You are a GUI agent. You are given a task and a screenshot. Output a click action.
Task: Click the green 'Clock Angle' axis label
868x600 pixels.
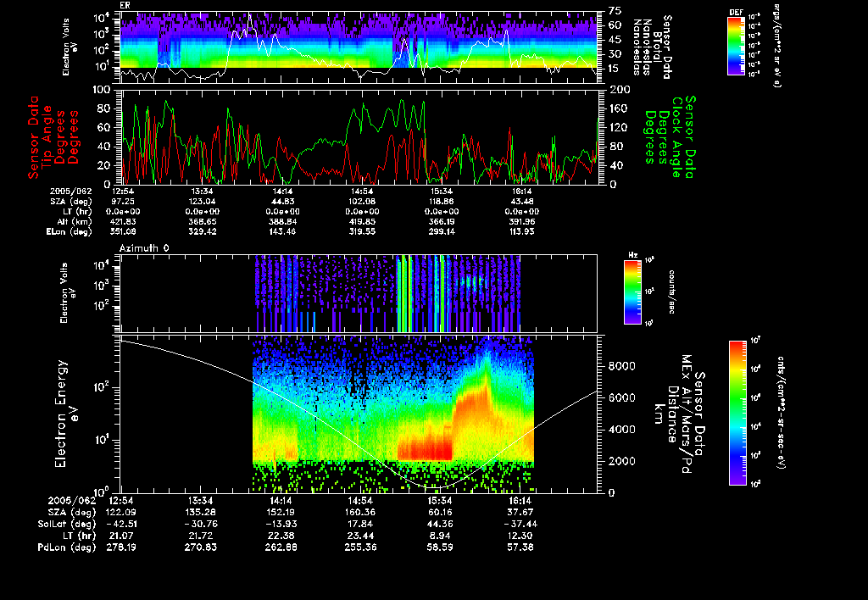tap(676, 136)
